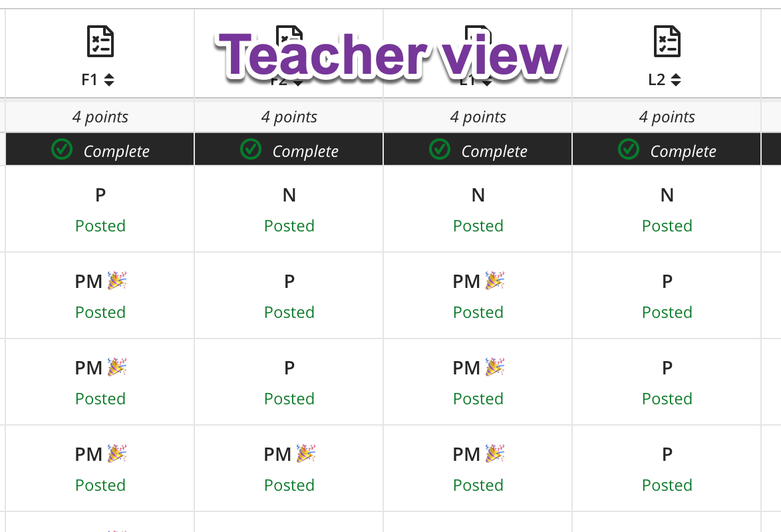Click the green checkmark in L2 Complete bar
This screenshot has width=781, height=532.
pos(629,149)
